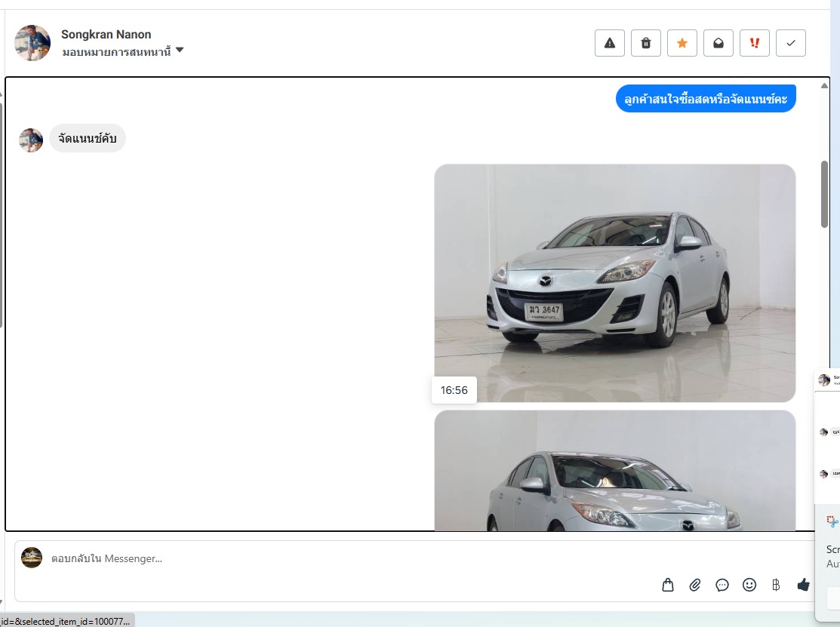Toggle the orange star follow-up button

[x=682, y=43]
